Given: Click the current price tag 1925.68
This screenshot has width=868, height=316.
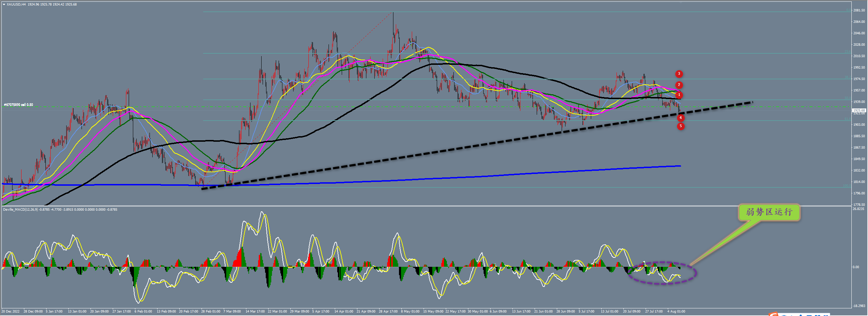Looking at the screenshot, I should [859, 110].
